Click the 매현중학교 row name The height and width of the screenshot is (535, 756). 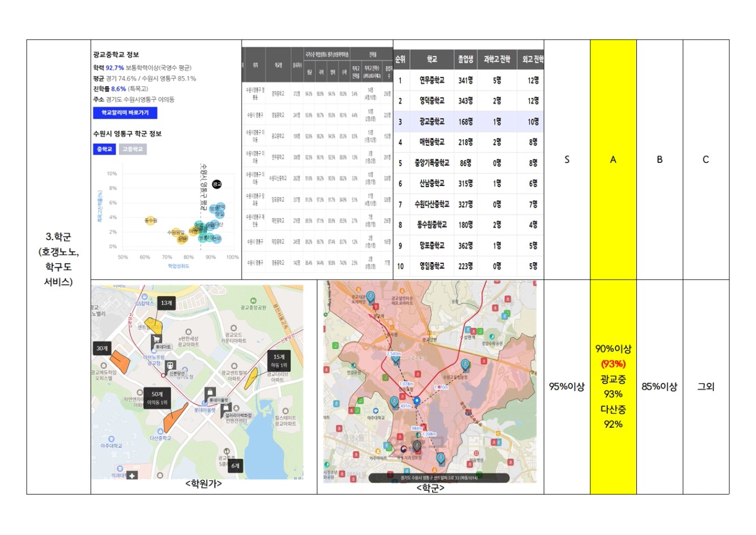point(432,142)
